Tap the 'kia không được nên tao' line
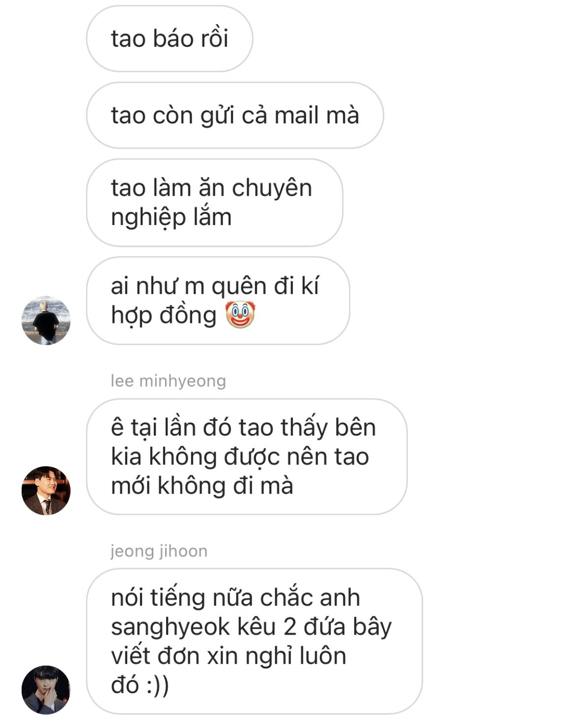575x728 pixels. tap(240, 457)
